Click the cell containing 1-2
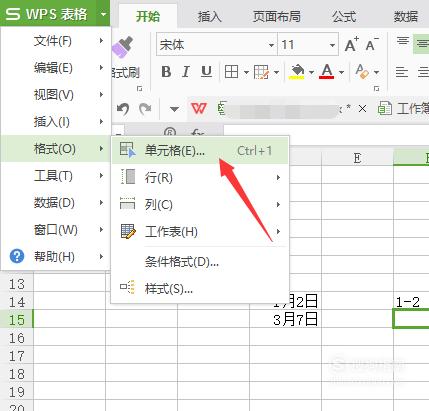 point(411,301)
